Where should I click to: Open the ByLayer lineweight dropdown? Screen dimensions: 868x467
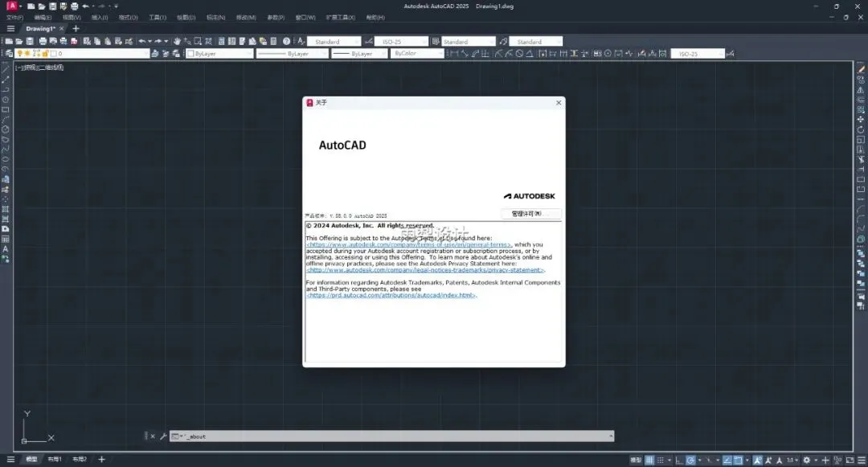tap(359, 54)
